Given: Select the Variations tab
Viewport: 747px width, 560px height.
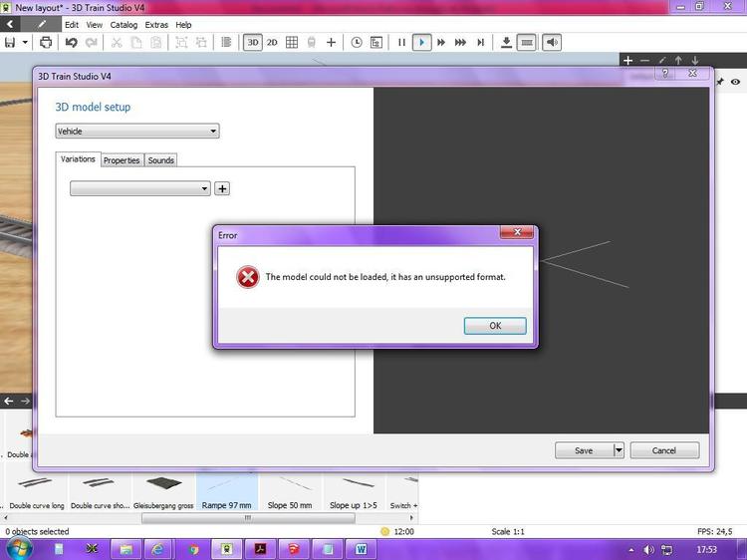Looking at the screenshot, I should [x=78, y=159].
